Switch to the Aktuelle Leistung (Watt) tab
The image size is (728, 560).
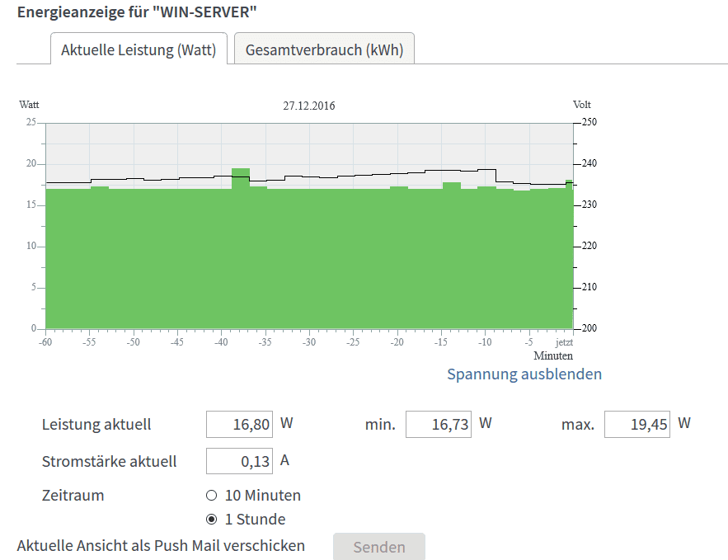pyautogui.click(x=139, y=49)
